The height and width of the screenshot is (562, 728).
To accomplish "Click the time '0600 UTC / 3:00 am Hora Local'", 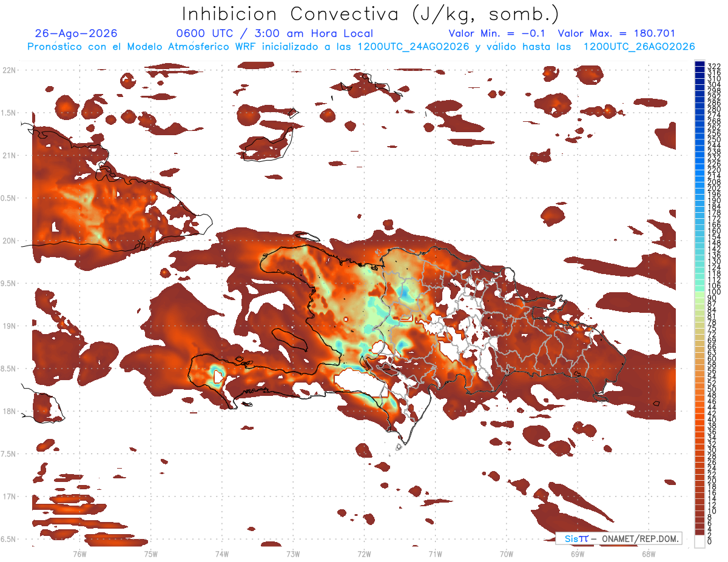I will [275, 33].
